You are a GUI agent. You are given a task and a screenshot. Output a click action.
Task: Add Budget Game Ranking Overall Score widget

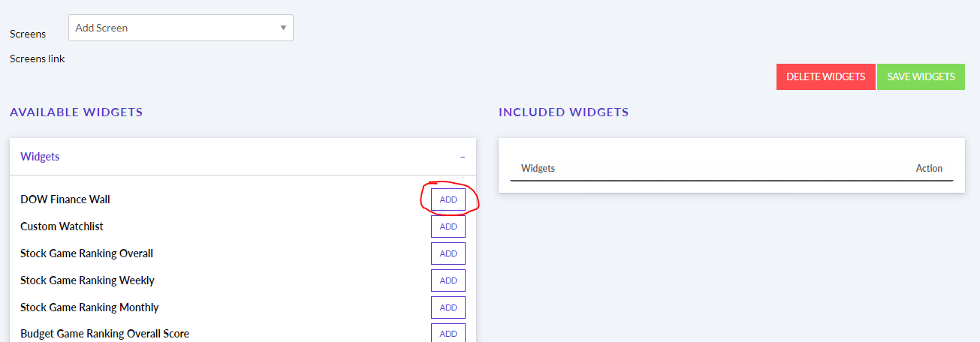click(448, 333)
